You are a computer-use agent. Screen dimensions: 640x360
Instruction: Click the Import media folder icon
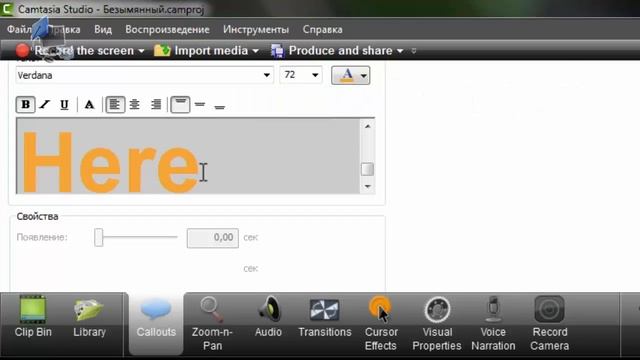(x=162, y=51)
